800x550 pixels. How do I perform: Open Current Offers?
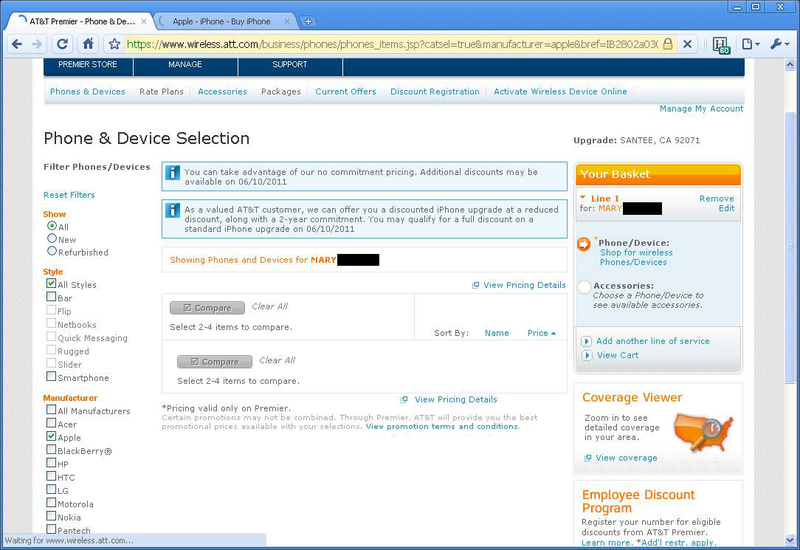[x=345, y=92]
